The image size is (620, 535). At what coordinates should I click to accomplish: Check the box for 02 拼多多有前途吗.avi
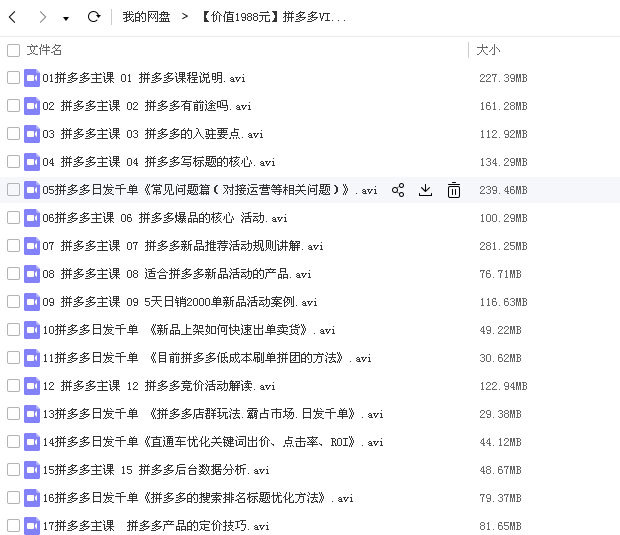(x=13, y=106)
